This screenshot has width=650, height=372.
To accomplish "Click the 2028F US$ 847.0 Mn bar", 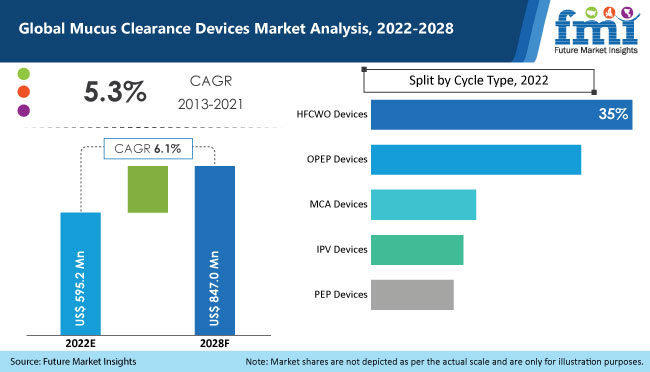I will [215, 250].
